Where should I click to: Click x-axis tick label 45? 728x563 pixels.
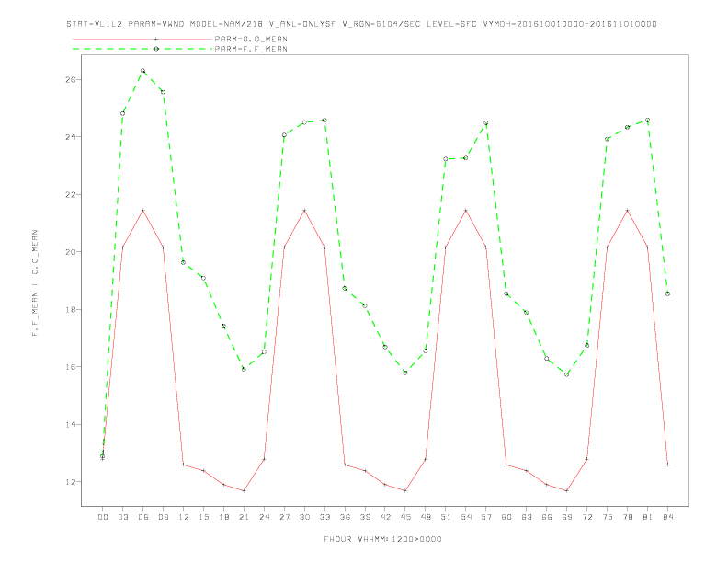point(405,517)
